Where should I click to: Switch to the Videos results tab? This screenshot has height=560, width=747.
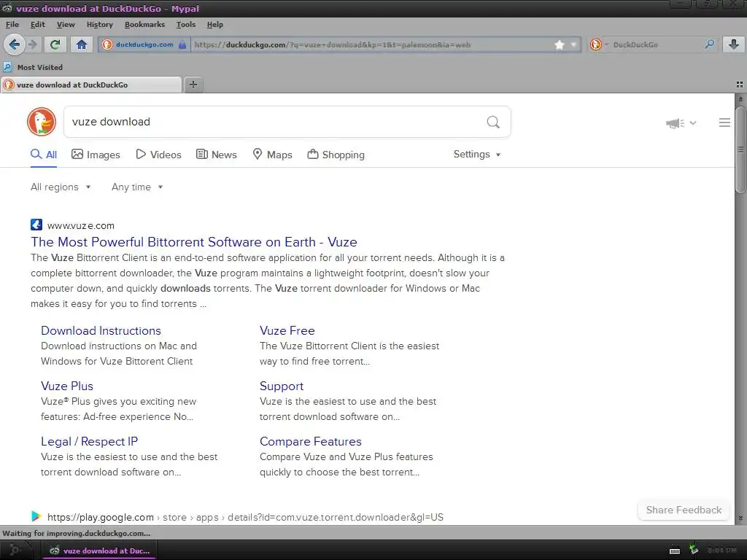[158, 155]
